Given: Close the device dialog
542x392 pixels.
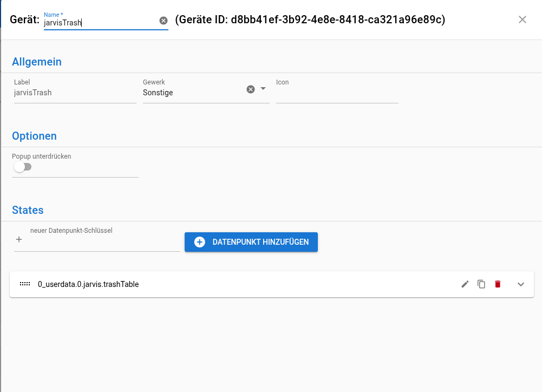Looking at the screenshot, I should tap(523, 19).
